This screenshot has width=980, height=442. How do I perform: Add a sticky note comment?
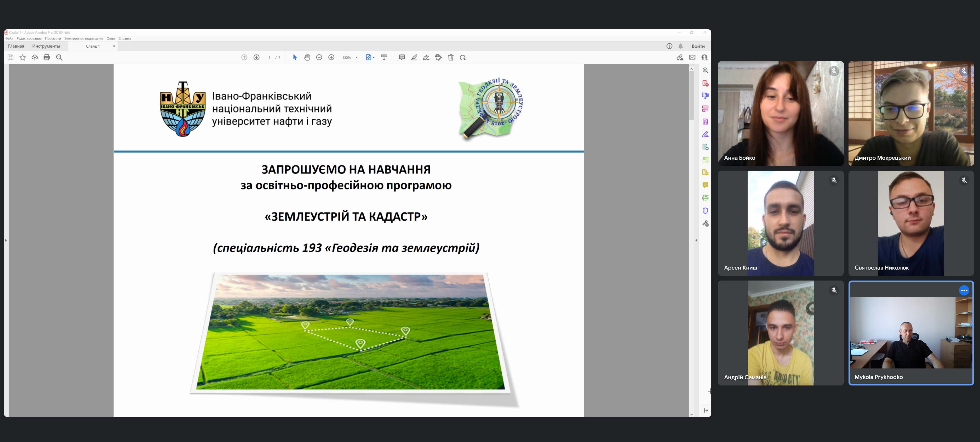click(402, 58)
